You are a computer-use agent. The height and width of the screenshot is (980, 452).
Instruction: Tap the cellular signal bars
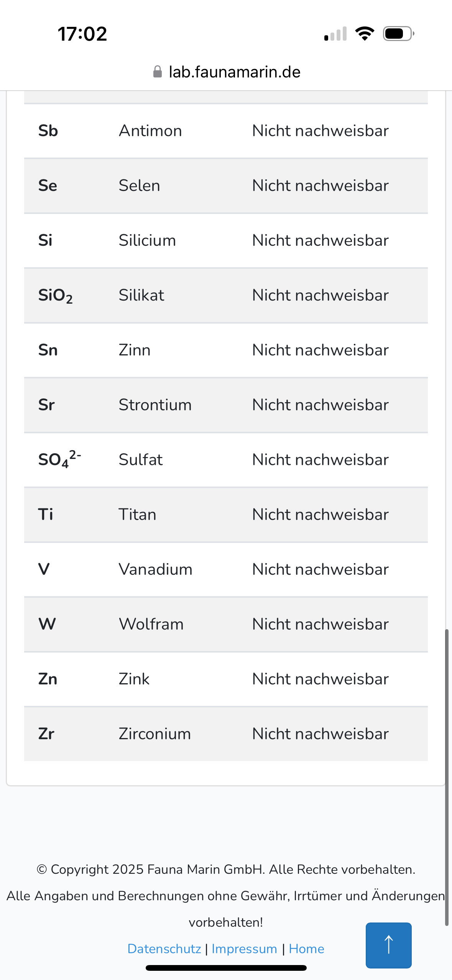pyautogui.click(x=335, y=34)
